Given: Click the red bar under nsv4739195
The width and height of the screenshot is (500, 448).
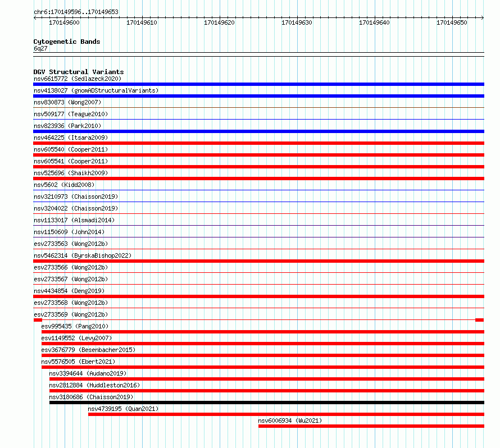Looking at the screenshot, I should pos(287,414).
